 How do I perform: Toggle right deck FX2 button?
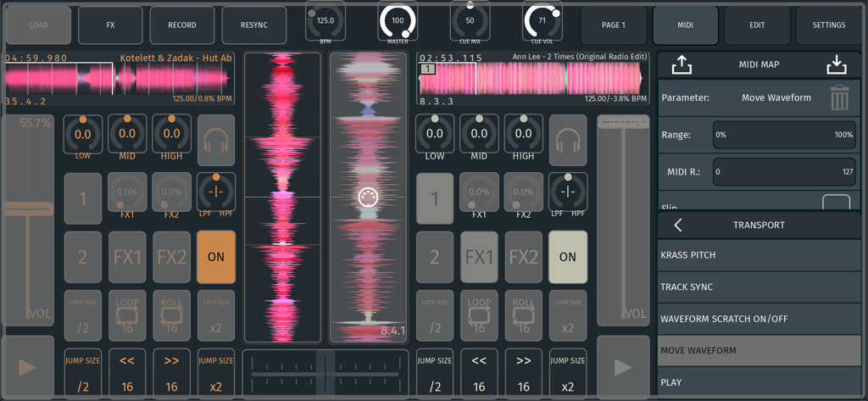523,257
